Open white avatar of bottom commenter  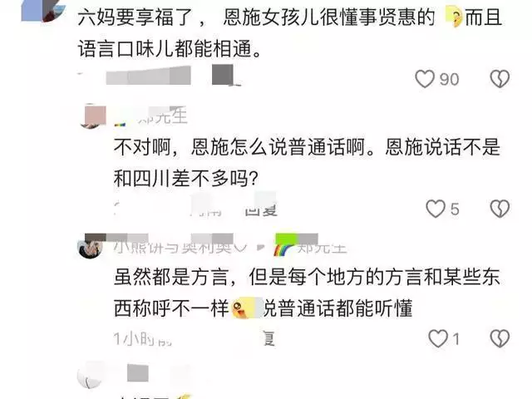[x=90, y=375]
